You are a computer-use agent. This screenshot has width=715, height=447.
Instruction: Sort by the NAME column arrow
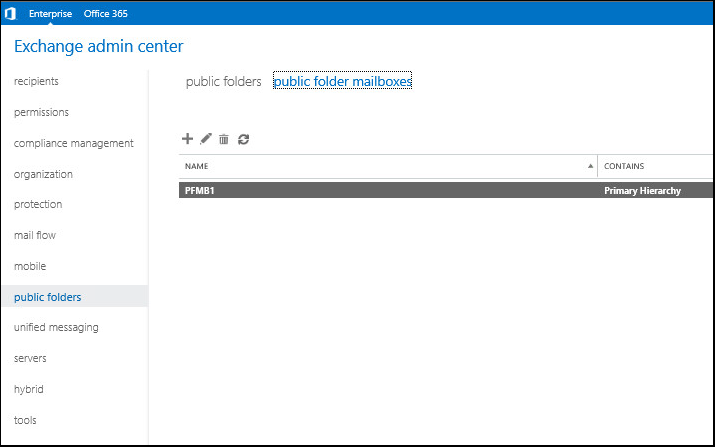click(590, 166)
